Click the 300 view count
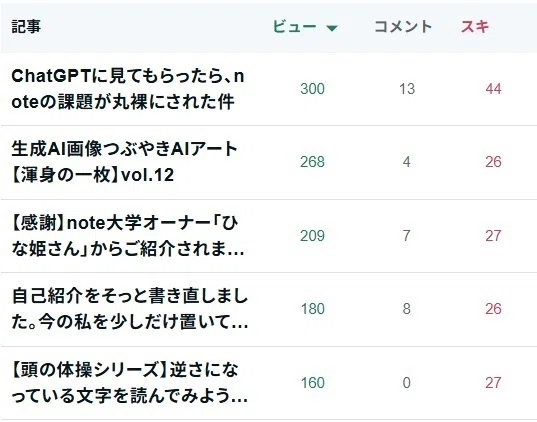537x422 pixels. (312, 89)
